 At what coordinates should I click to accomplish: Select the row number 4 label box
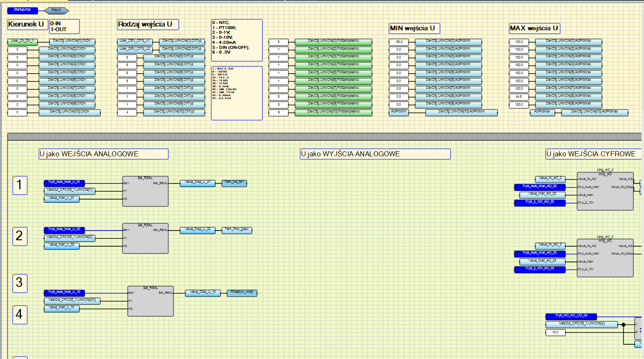pos(20,315)
